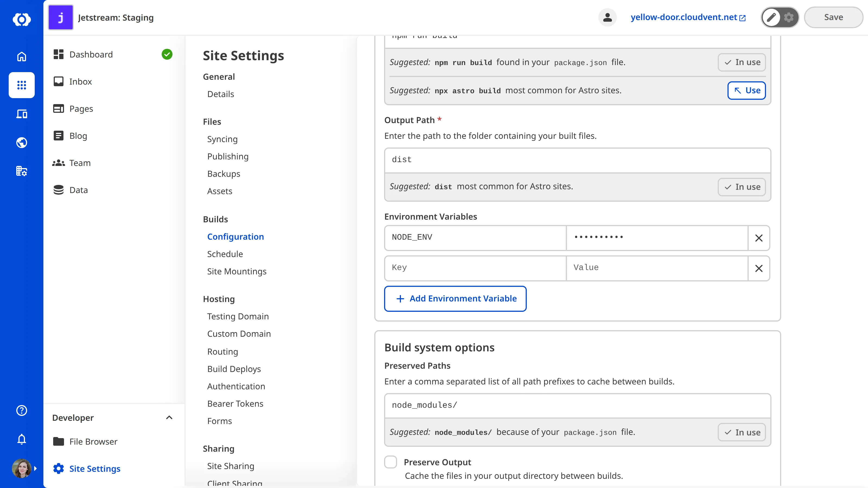Click the user account icon in header
Viewport: 868px width, 488px height.
607,17
